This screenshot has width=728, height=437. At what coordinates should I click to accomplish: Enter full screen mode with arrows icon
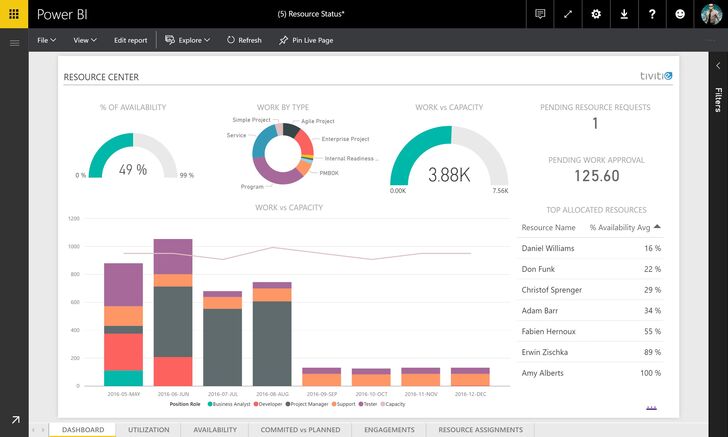(x=568, y=14)
